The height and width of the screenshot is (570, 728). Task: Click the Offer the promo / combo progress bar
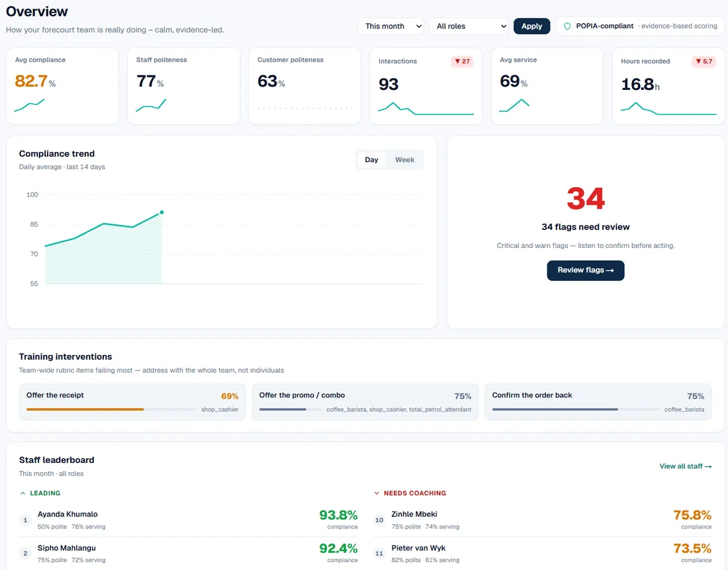pyautogui.click(x=291, y=409)
